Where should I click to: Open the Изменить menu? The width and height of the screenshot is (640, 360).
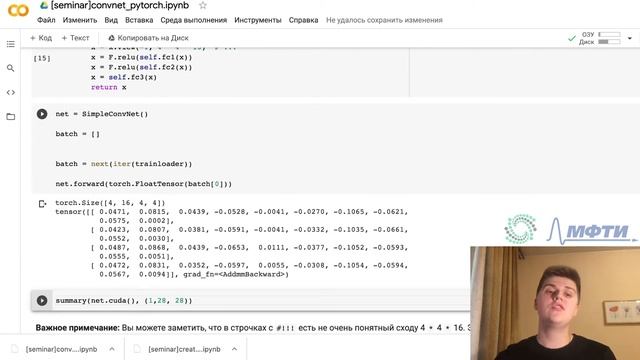click(80, 20)
